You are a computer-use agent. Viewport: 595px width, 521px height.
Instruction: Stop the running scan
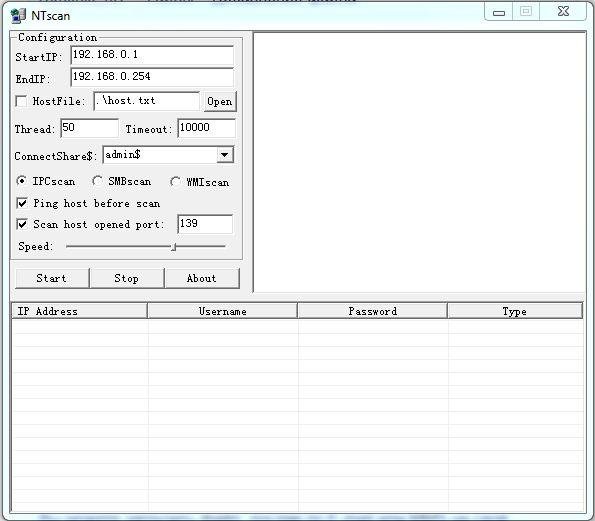click(127, 279)
